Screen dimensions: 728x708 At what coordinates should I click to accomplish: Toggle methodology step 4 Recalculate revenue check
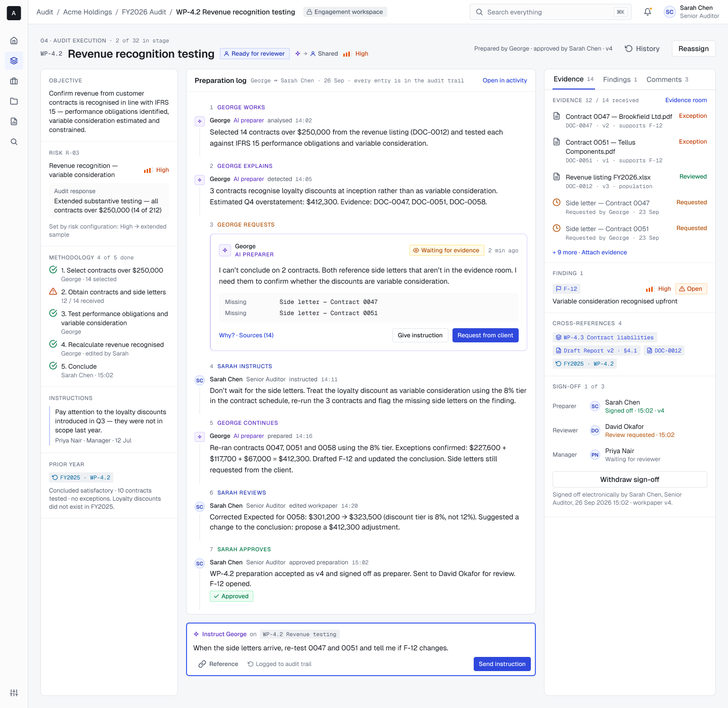tap(53, 344)
